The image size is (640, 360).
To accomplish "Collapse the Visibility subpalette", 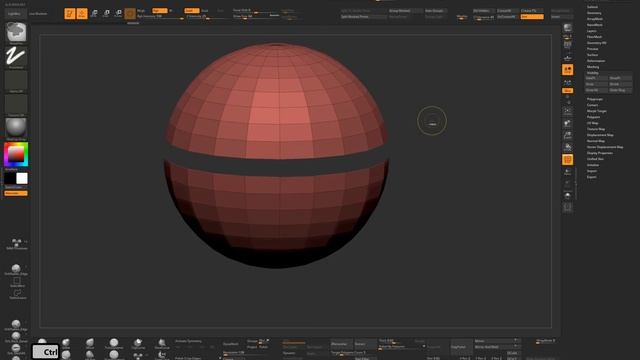I will (593, 73).
